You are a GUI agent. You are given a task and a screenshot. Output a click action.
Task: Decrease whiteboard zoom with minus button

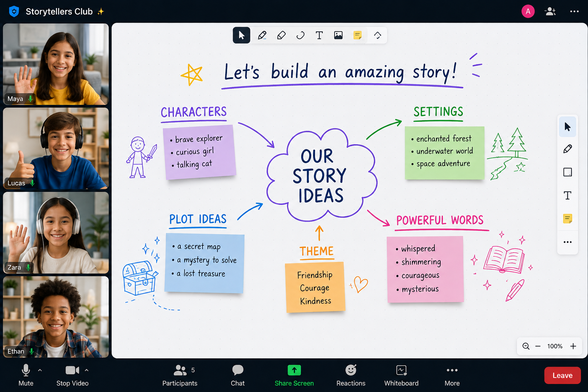click(x=538, y=346)
